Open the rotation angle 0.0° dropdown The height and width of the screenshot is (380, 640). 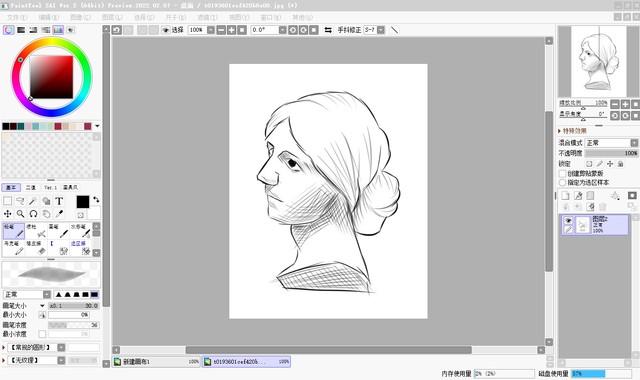282,30
